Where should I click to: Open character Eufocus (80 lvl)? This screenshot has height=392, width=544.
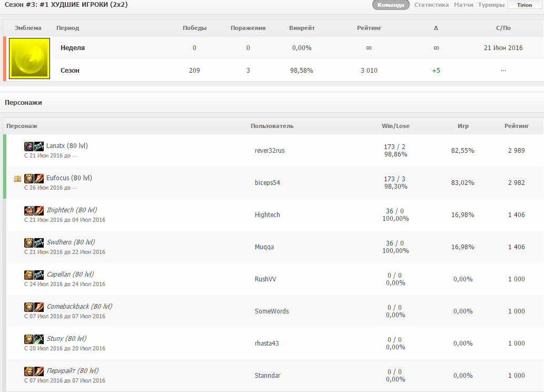pos(69,178)
